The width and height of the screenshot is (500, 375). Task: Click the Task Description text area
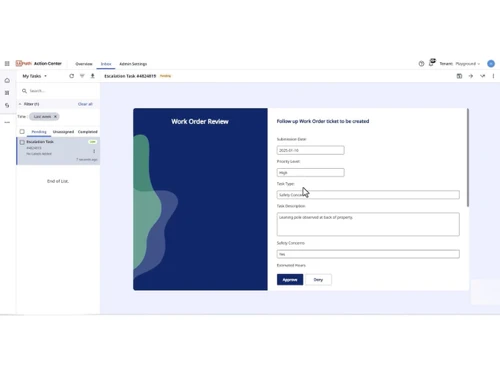coord(368,224)
